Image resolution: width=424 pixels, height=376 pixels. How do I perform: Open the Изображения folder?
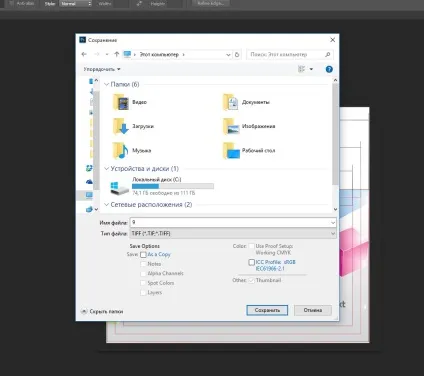point(249,126)
